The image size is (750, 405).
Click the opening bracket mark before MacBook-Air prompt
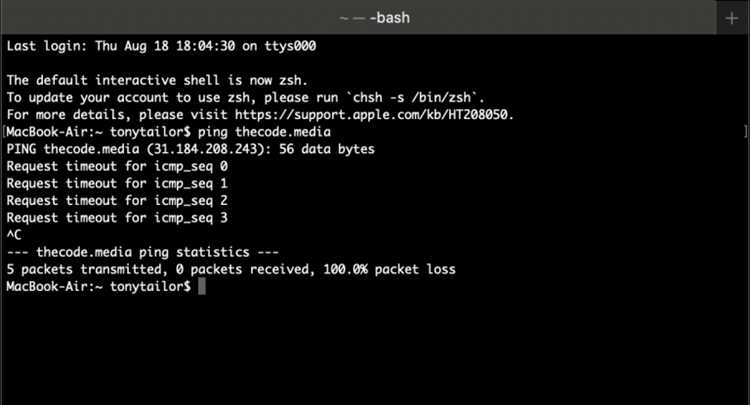(5, 132)
